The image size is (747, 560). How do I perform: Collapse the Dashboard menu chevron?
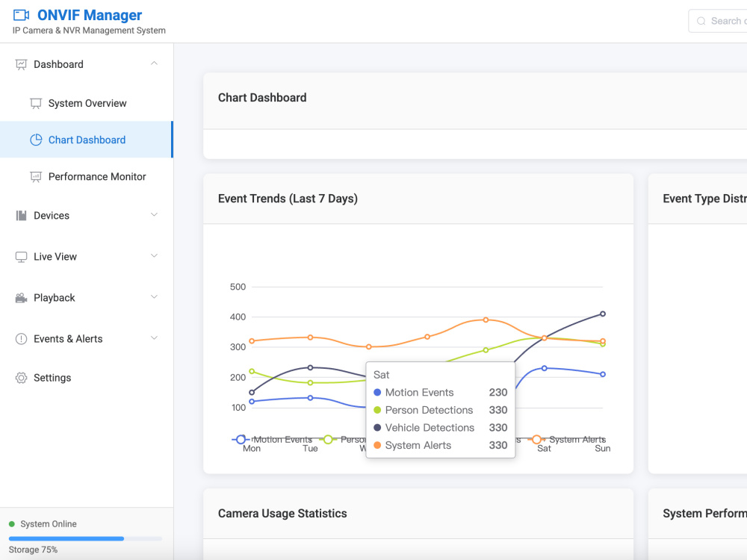(154, 63)
